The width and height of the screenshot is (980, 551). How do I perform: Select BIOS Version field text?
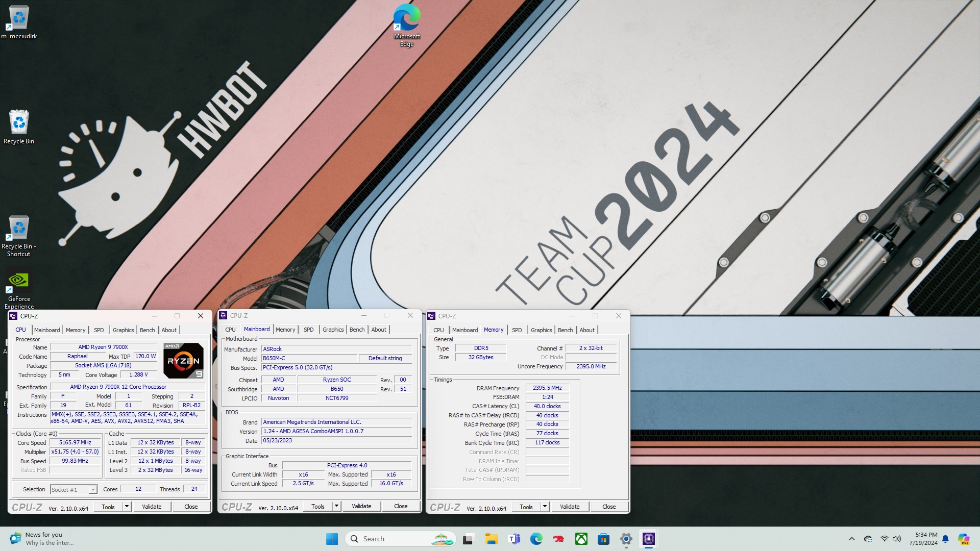336,431
